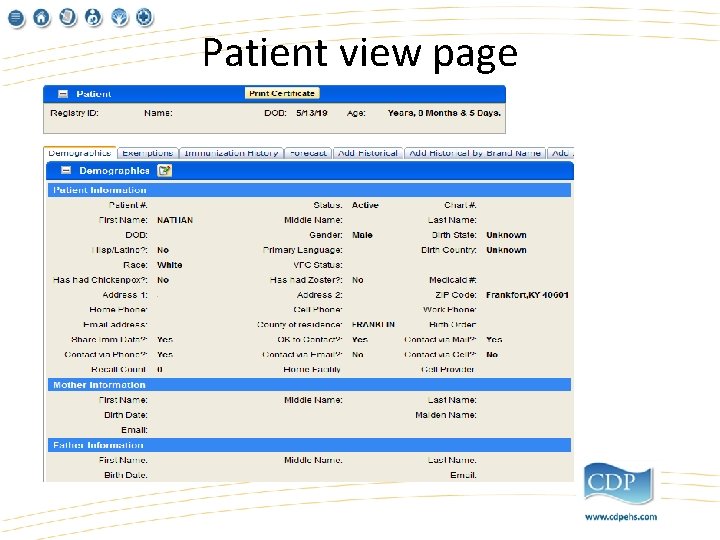Screen dimensions: 720x540
Task: Click the Primary Language label
Action: click(x=303, y=250)
